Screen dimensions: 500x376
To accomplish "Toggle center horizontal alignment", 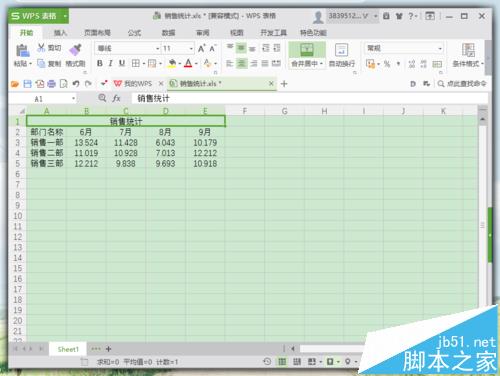I will point(242,63).
